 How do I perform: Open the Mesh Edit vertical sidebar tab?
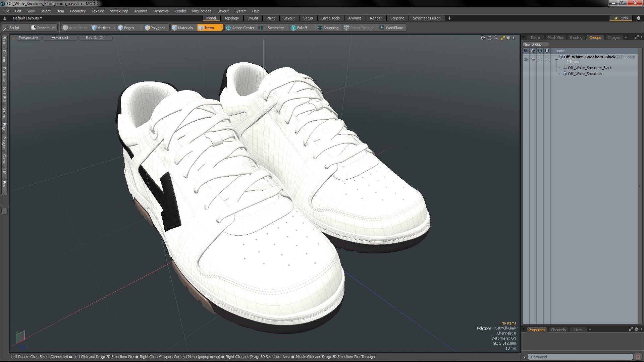point(4,95)
